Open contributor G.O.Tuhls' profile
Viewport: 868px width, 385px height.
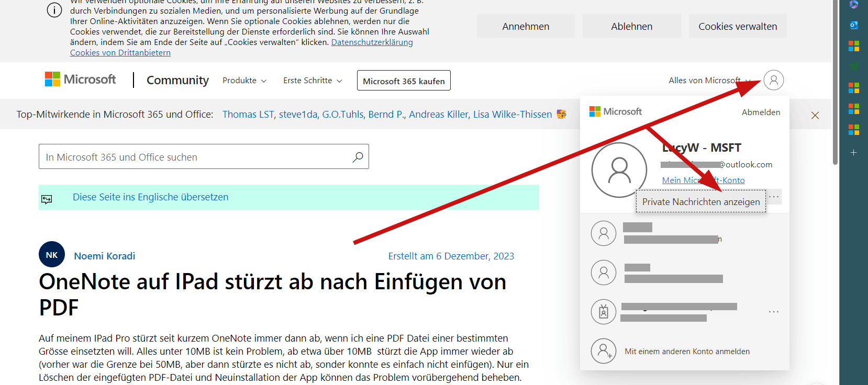tap(343, 114)
